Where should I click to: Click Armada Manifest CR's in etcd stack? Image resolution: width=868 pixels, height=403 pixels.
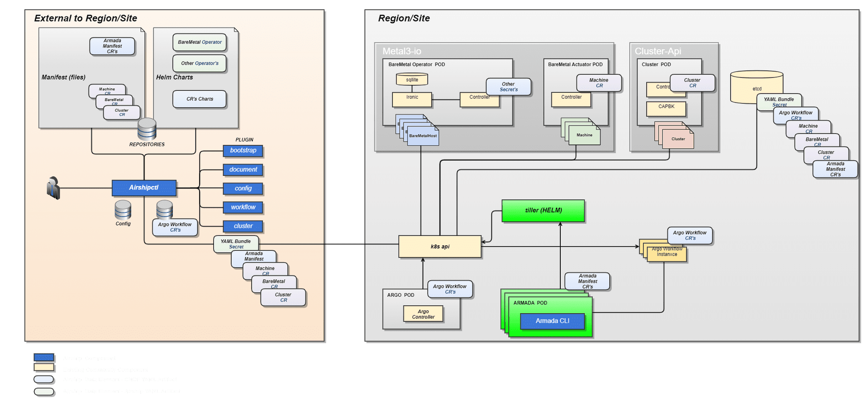click(835, 169)
